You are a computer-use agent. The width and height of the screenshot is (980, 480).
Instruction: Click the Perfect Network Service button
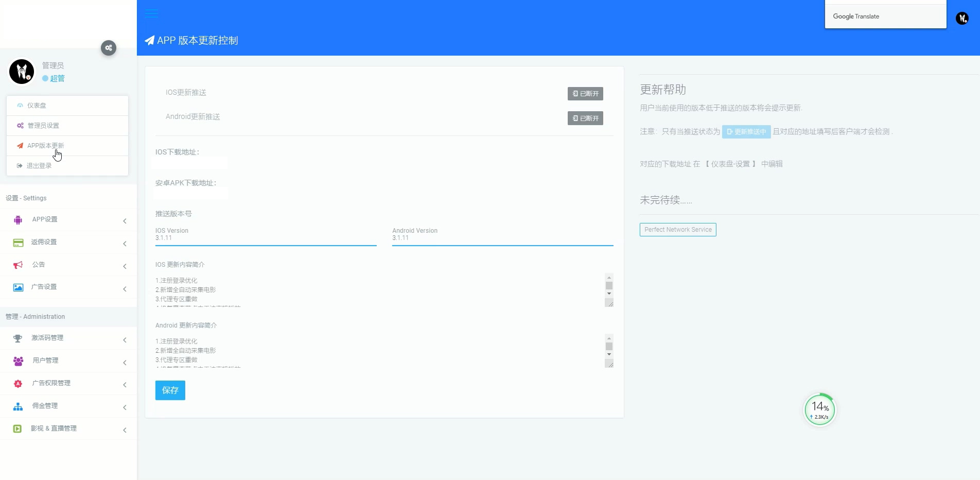point(678,230)
